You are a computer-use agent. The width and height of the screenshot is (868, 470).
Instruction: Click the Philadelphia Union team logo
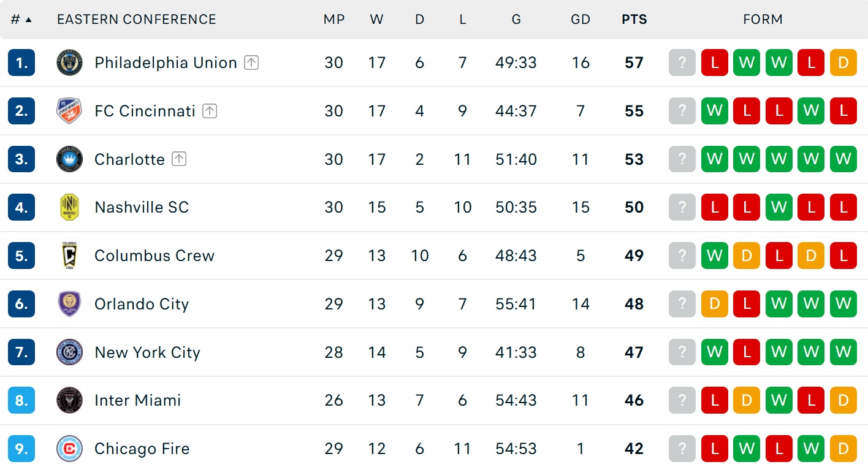(x=69, y=63)
